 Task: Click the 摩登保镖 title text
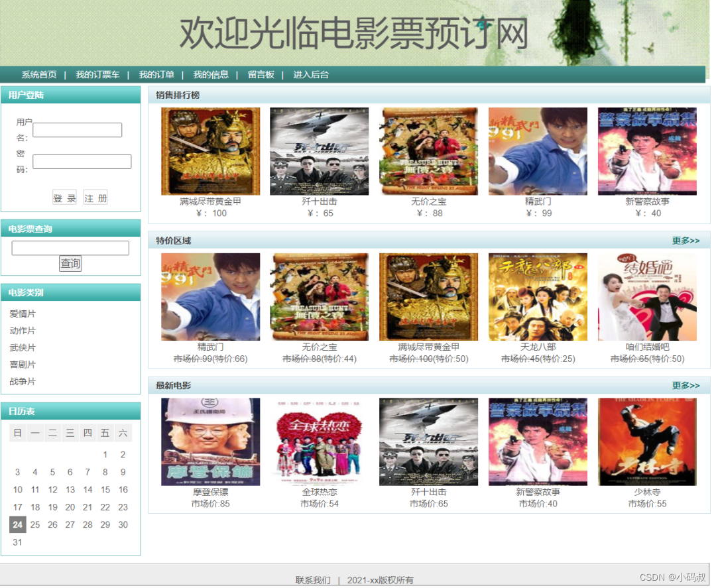pos(211,492)
